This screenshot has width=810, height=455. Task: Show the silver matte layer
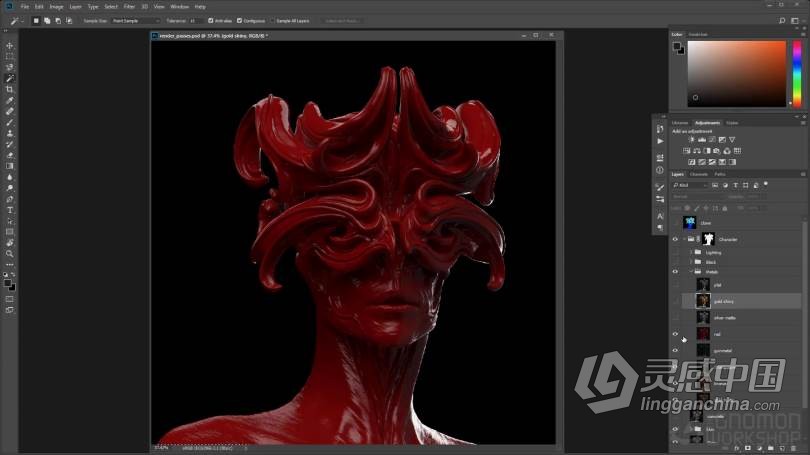click(x=675, y=318)
